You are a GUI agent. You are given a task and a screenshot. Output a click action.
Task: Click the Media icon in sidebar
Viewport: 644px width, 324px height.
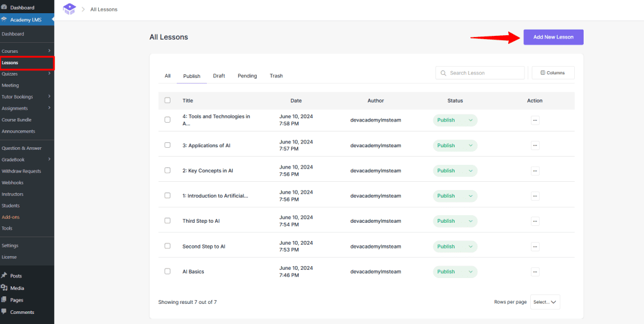coord(4,288)
